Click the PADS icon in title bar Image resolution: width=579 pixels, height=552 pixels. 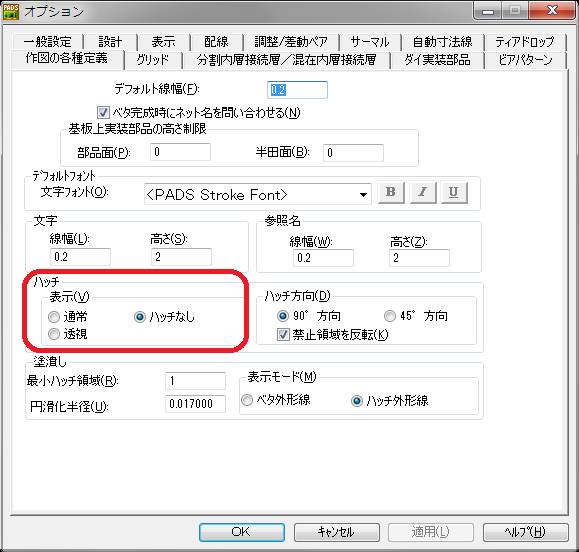click(x=11, y=11)
